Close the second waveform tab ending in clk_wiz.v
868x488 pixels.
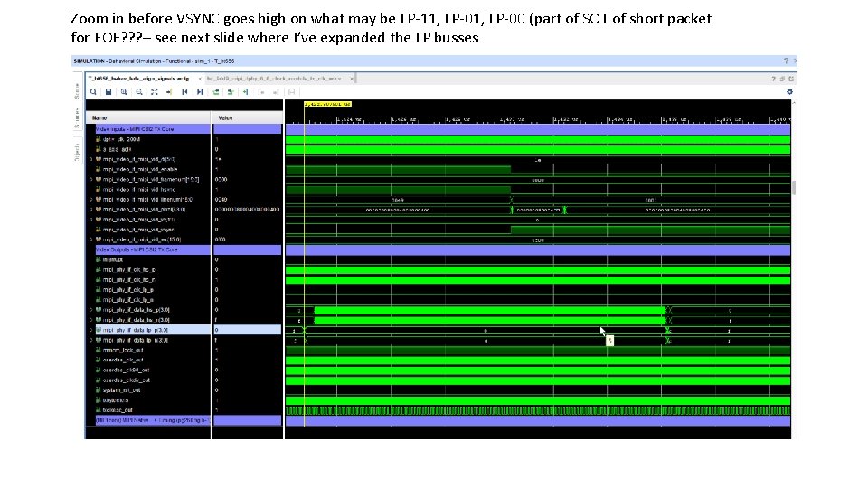tap(351, 79)
